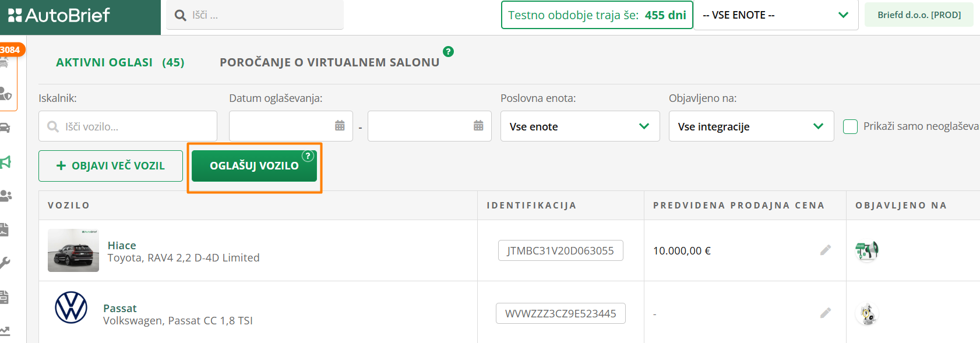980x343 pixels.
Task: Click the car vehicles sidebar icon
Action: [x=5, y=128]
